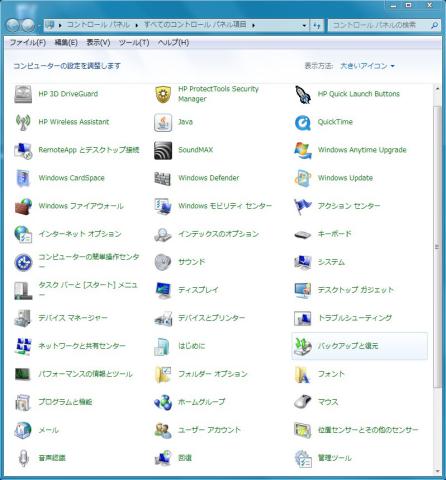446x480 pixels.
Task: Click the コンピューターの簡単操作センター icon
Action: 23,262
